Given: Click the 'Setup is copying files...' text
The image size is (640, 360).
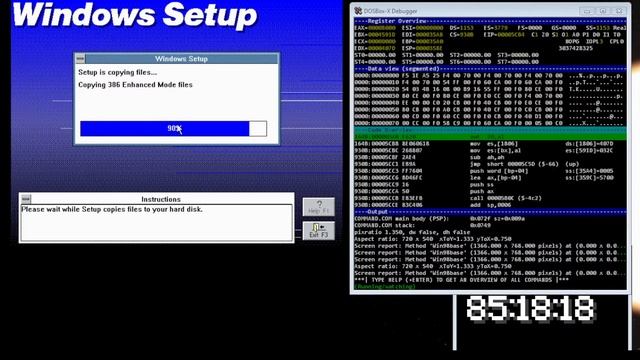Looking at the screenshot, I should click(x=118, y=72).
